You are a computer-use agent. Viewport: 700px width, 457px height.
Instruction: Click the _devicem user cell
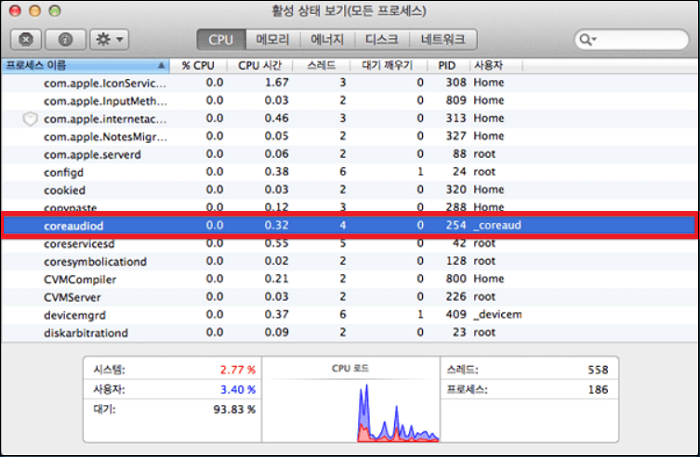(498, 315)
